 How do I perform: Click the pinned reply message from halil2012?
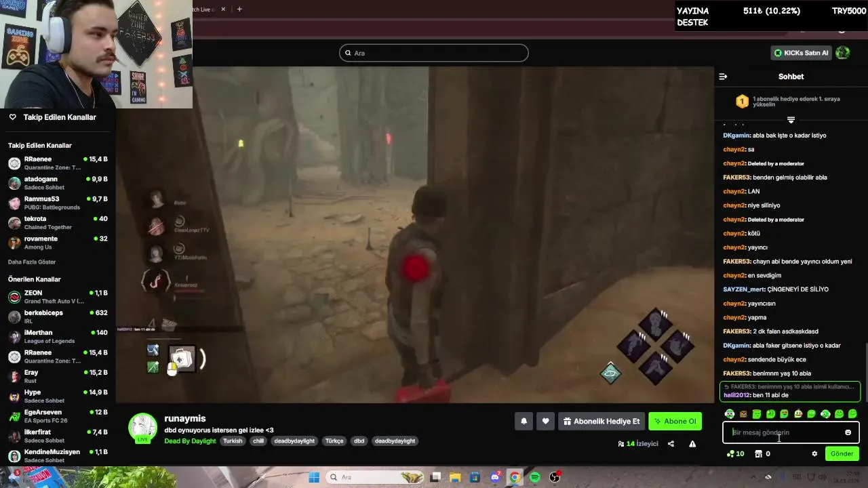pyautogui.click(x=790, y=391)
